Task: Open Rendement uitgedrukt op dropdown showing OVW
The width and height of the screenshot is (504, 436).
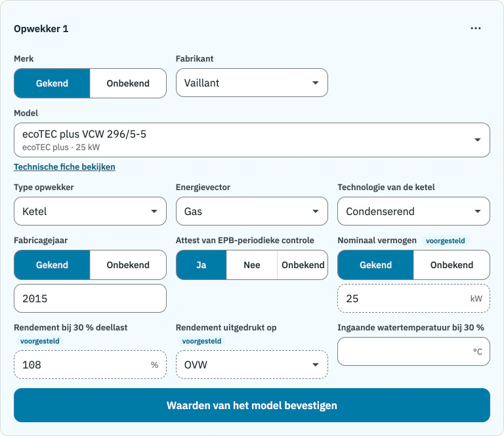Action: pos(252,365)
